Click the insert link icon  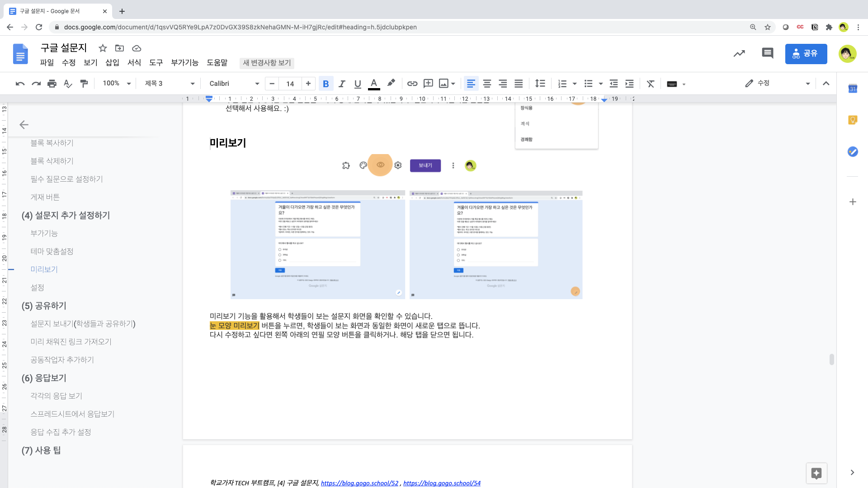(x=412, y=84)
